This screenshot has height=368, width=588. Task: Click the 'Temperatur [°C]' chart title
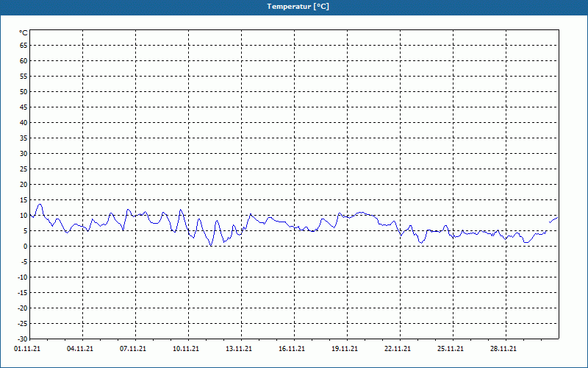[x=298, y=7]
